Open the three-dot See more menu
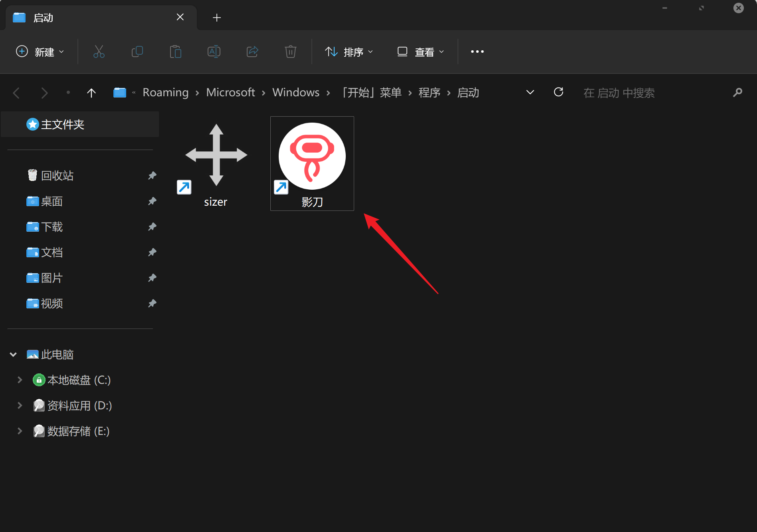Image resolution: width=757 pixels, height=532 pixels. (477, 52)
